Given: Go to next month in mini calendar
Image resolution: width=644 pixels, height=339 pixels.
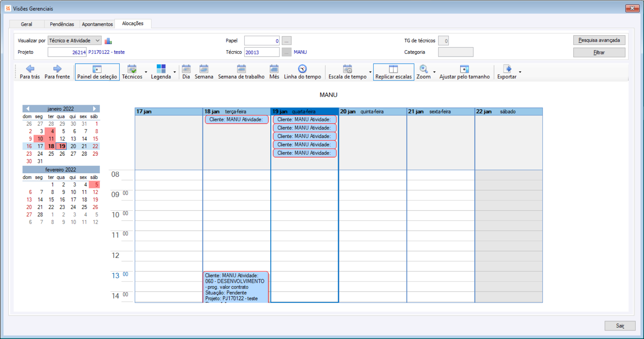Looking at the screenshot, I should coord(94,109).
